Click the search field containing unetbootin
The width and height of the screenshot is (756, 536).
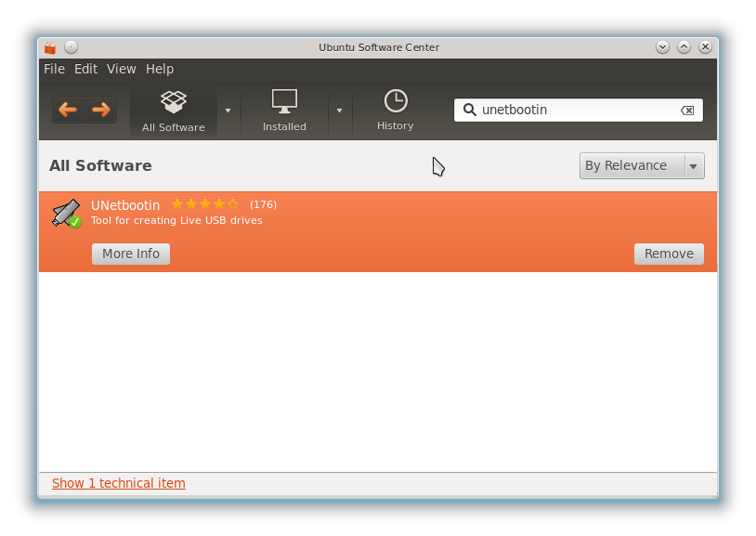[578, 110]
